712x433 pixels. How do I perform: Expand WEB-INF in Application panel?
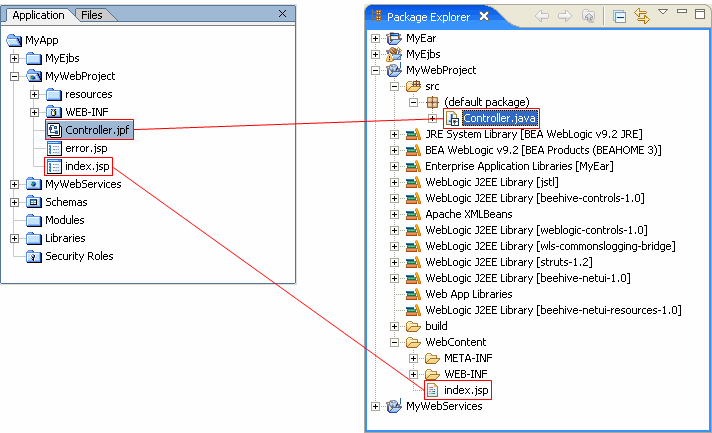point(35,112)
